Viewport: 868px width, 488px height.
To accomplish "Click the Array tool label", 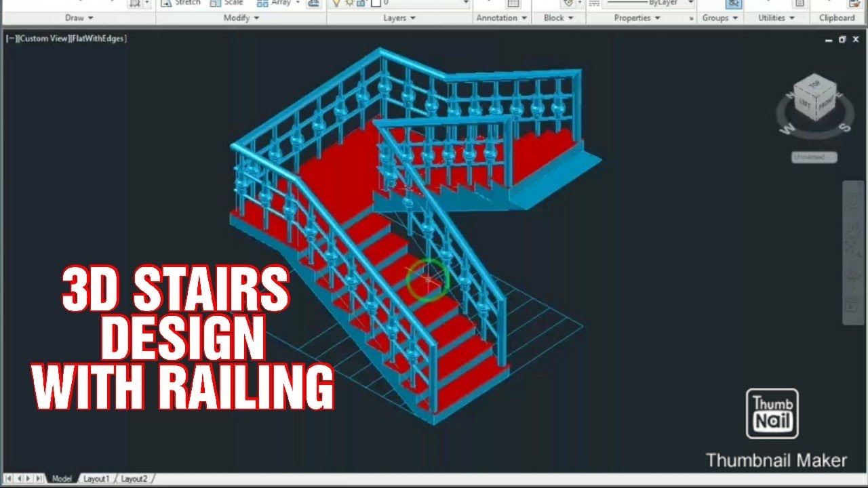I will [281, 3].
